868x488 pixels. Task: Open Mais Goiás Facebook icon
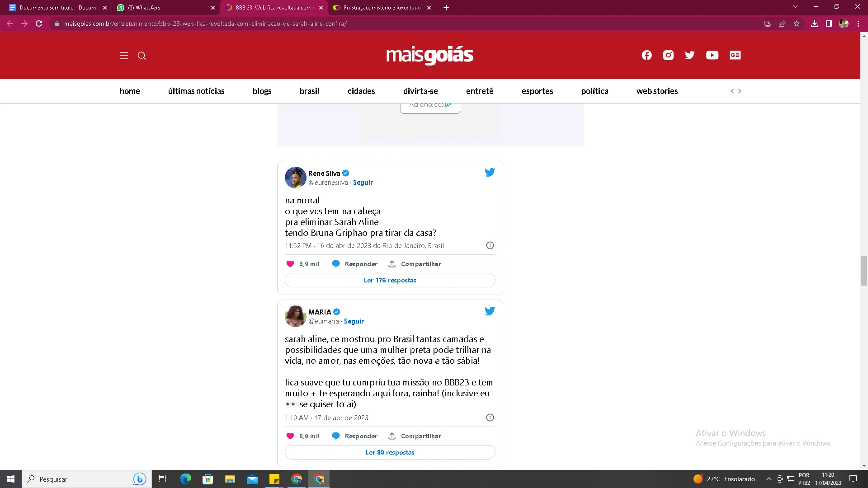click(646, 55)
